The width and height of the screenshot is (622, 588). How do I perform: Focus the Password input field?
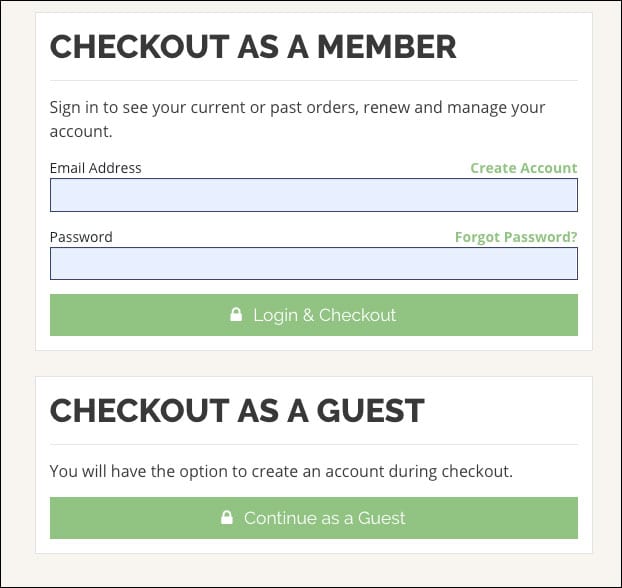(x=314, y=263)
